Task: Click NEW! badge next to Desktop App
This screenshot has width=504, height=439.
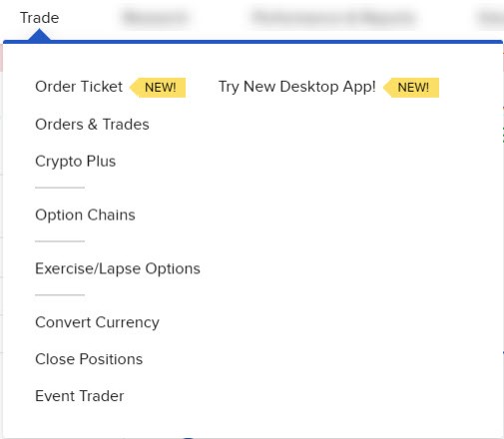Action: [411, 88]
